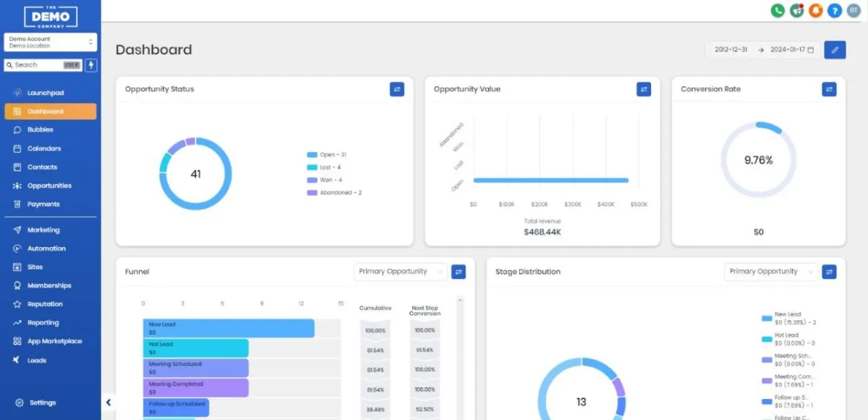Click the Open revenue bar in Opportunity Value

(x=551, y=180)
